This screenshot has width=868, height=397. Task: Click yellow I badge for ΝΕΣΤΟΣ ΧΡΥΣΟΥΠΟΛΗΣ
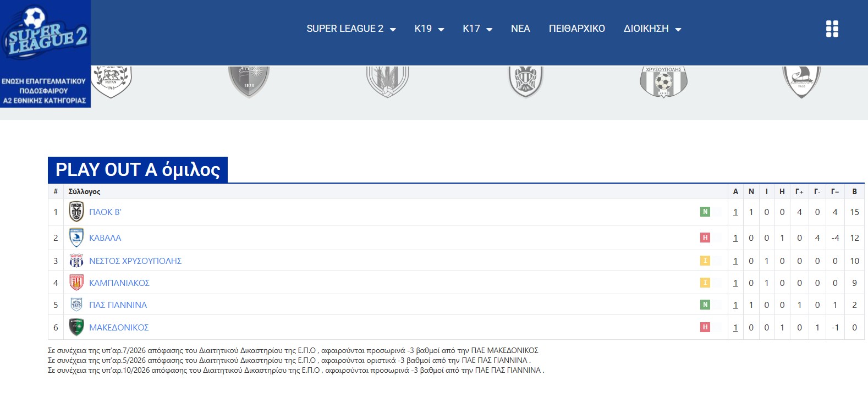tap(705, 261)
